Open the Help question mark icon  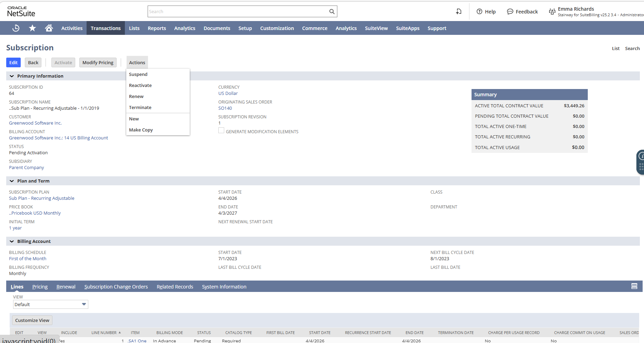[x=479, y=12]
